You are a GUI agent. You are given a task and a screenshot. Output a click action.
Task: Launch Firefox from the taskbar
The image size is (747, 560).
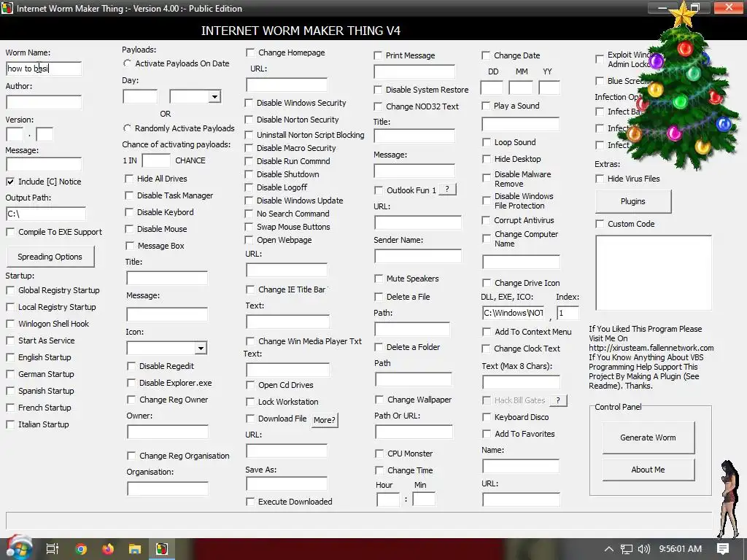coord(108,549)
